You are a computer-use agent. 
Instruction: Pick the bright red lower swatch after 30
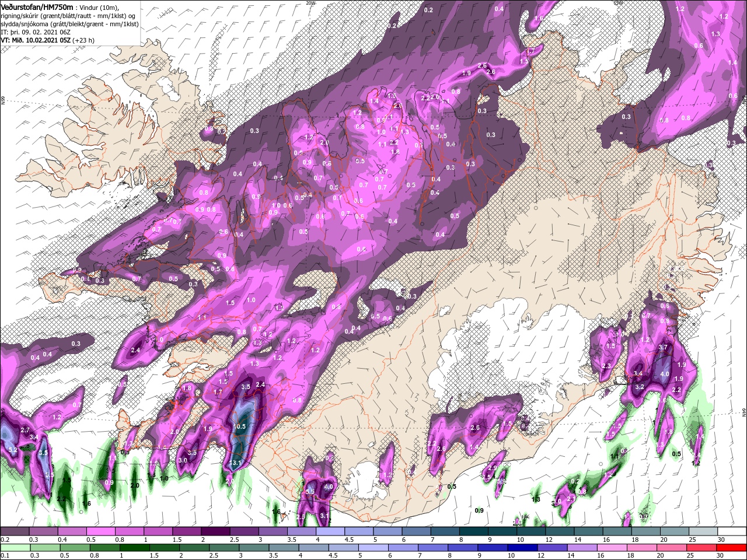pos(732,548)
